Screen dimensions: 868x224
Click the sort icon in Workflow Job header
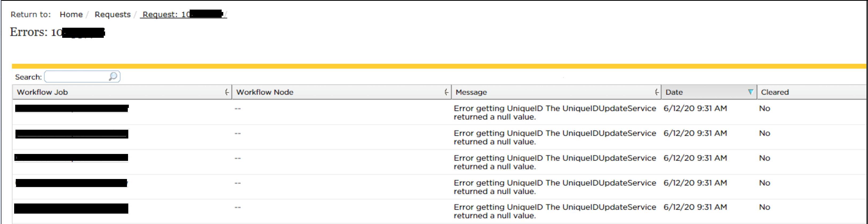pyautogui.click(x=227, y=92)
